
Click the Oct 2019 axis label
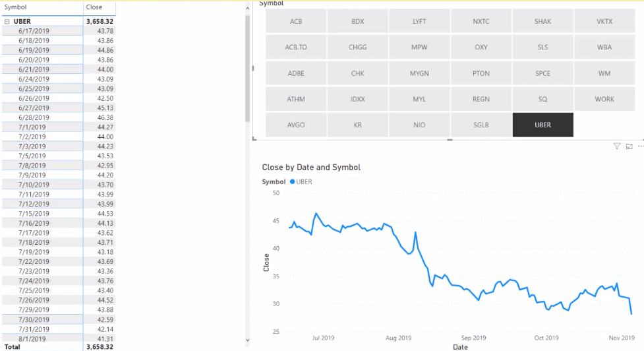546,338
